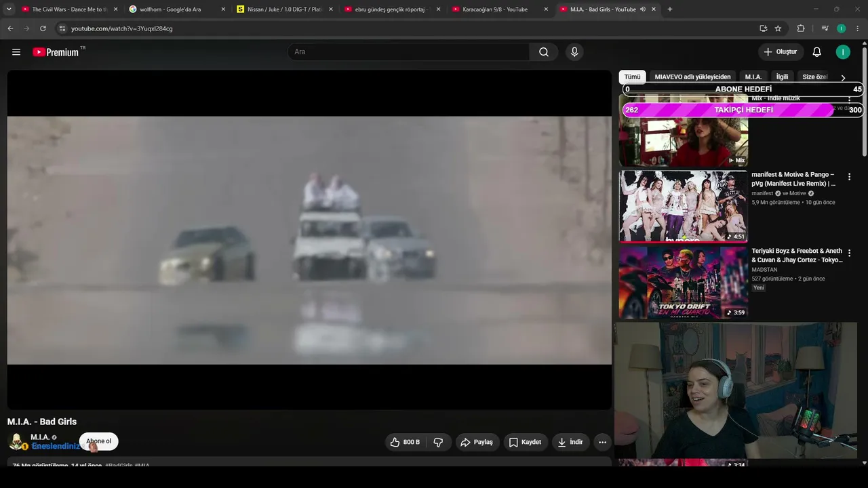Click the install app icon in address bar
This screenshot has width=868, height=488.
763,28
